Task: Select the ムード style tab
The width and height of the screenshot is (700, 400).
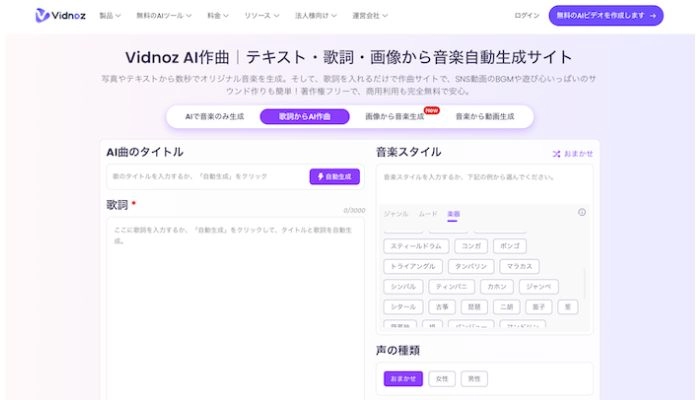Action: [x=428, y=214]
